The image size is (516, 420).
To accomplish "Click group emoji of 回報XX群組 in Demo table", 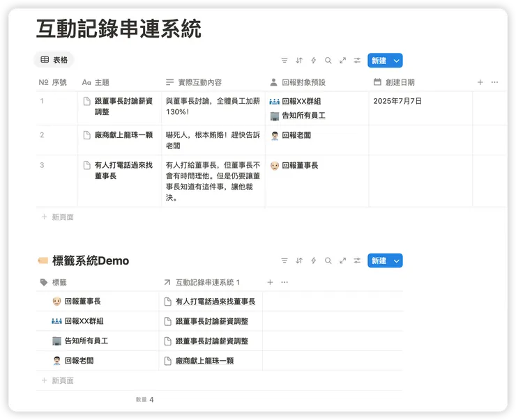I will click(x=56, y=321).
